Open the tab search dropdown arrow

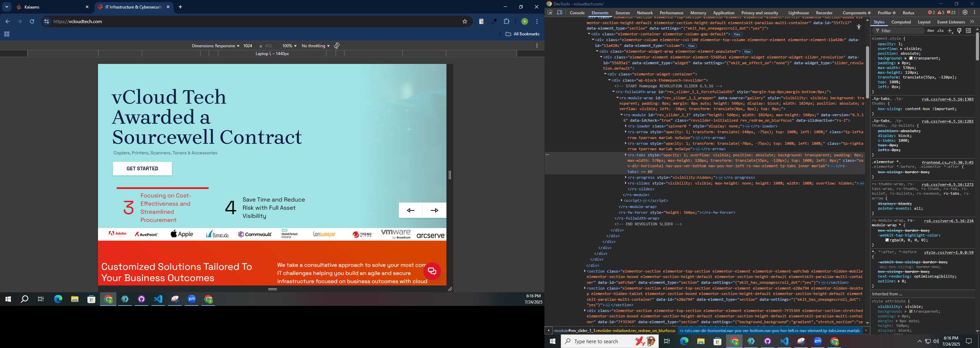(x=6, y=7)
